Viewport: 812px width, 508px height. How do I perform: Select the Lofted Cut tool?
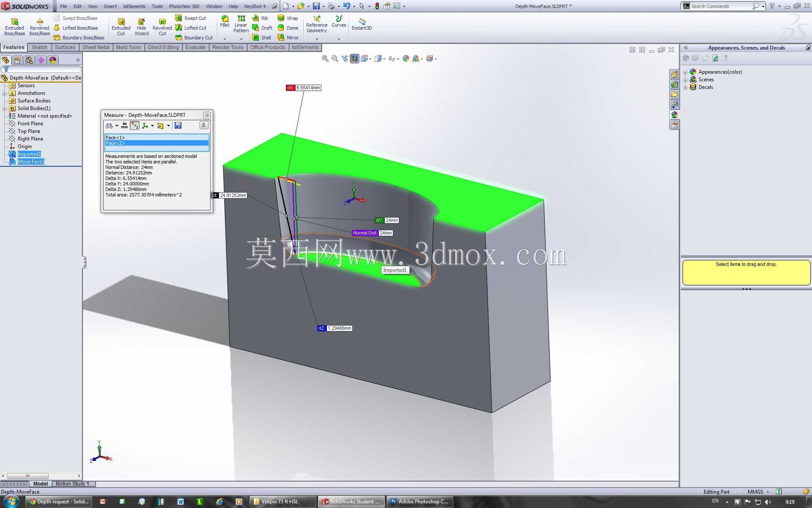[191, 28]
